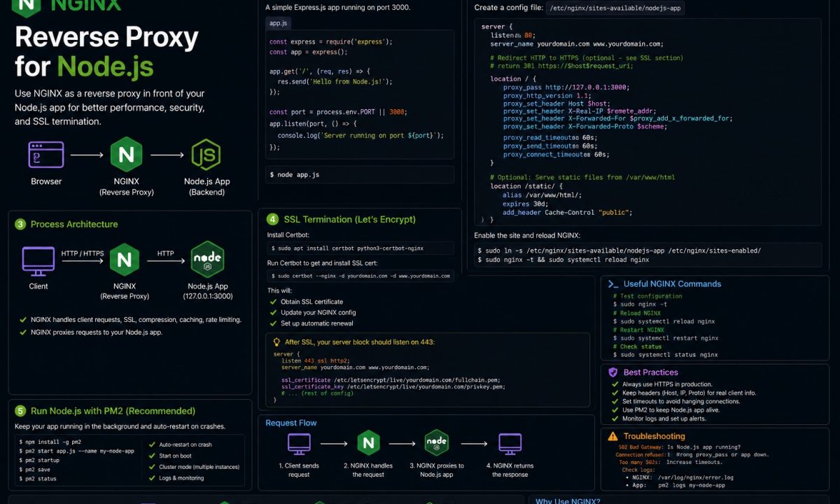The width and height of the screenshot is (840, 504).
Task: Click the '$ pm2 status' command line
Action: [x=38, y=479]
